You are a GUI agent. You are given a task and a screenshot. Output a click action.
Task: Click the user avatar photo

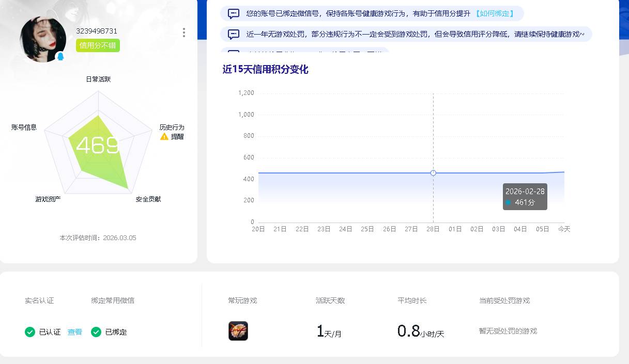pos(43,39)
